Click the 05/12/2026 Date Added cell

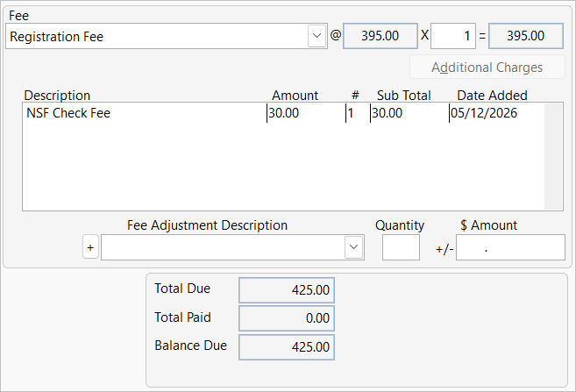click(484, 113)
